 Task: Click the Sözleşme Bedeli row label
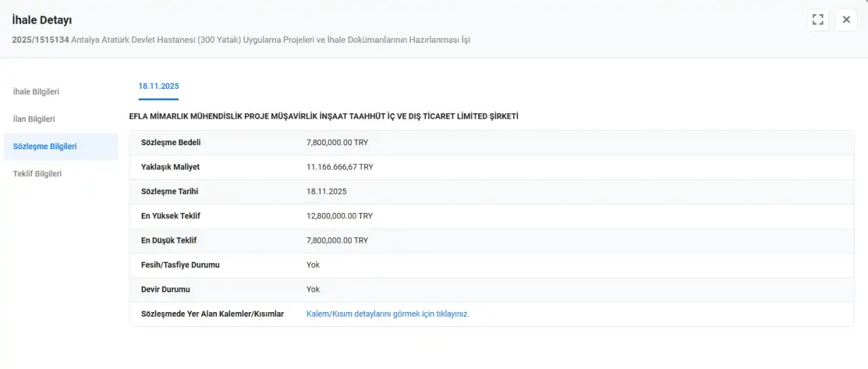pyautogui.click(x=171, y=142)
